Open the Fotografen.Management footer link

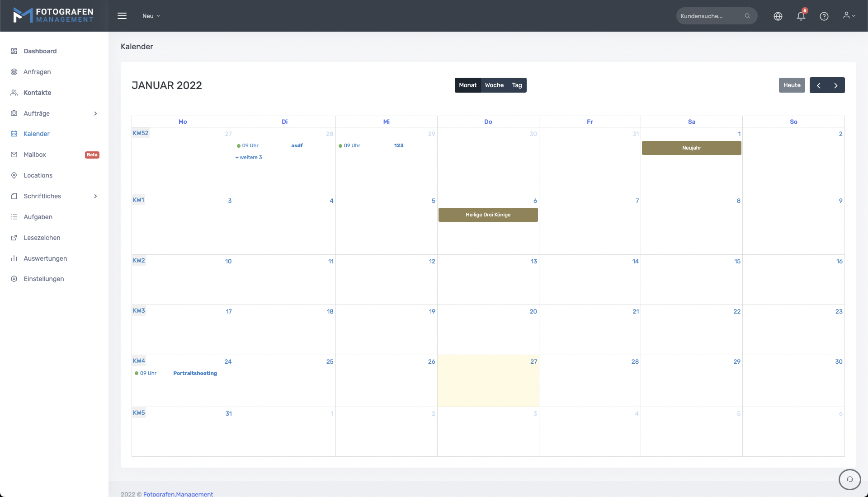pyautogui.click(x=178, y=494)
